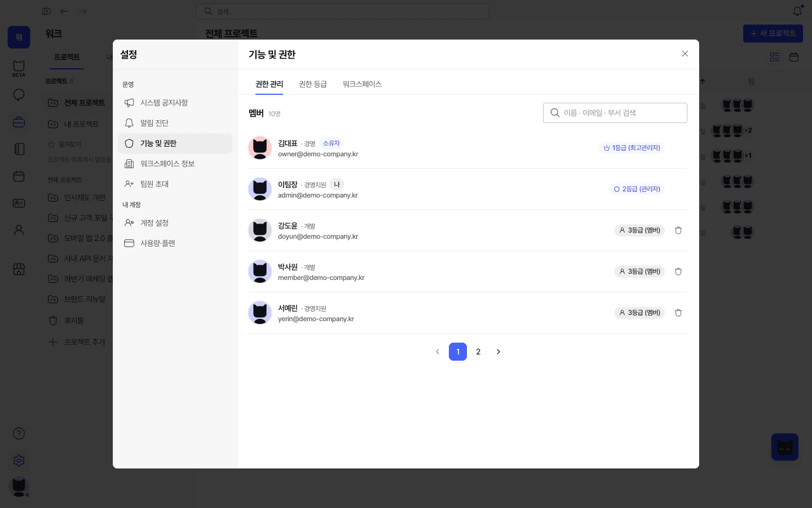The width and height of the screenshot is (812, 508).
Task: Navigate forward with the right arrow
Action: pos(82,11)
